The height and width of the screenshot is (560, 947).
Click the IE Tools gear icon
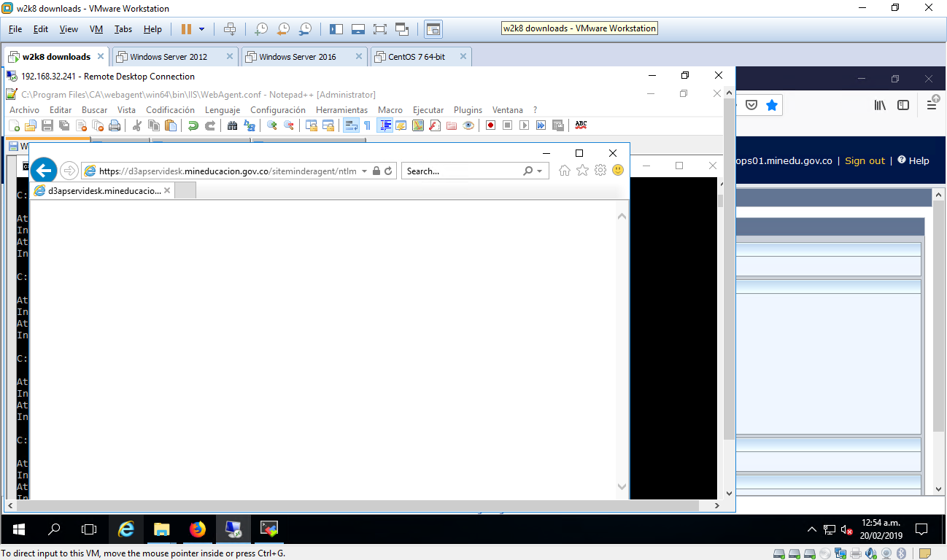[x=600, y=171]
